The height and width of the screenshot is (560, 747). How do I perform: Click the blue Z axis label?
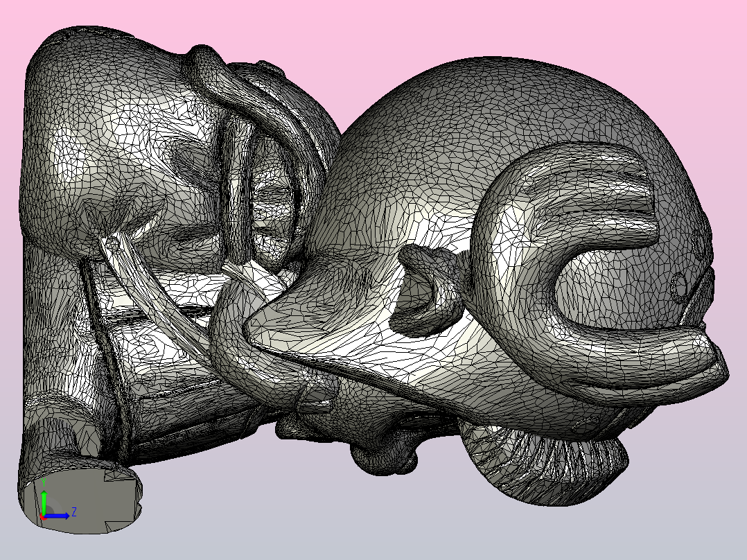coord(74,512)
